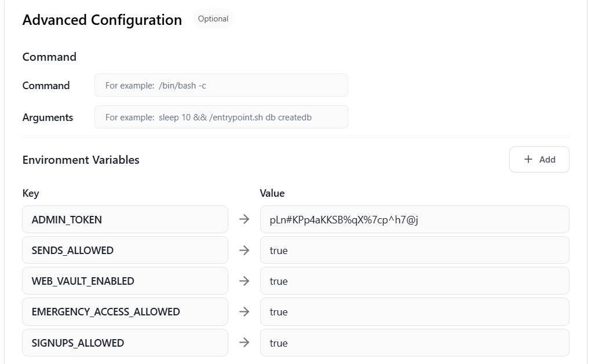
Task: Focus the Arguments input field
Action: click(x=221, y=117)
